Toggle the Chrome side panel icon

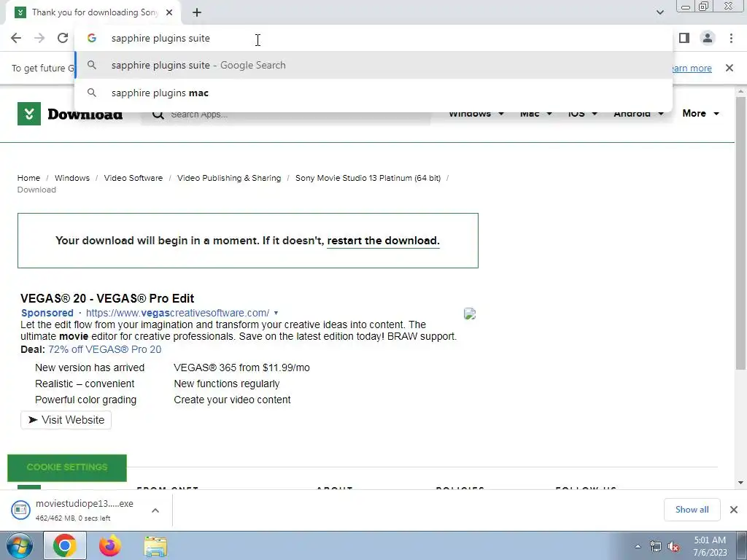click(684, 38)
